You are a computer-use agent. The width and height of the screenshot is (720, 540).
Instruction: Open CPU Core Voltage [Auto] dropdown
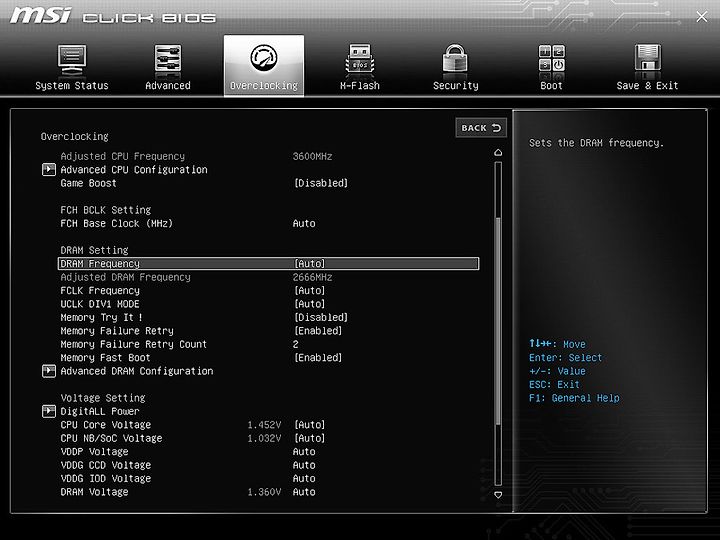click(x=309, y=425)
